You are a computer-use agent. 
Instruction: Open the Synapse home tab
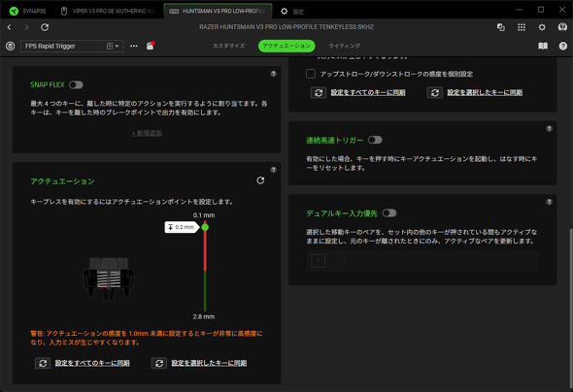click(28, 11)
